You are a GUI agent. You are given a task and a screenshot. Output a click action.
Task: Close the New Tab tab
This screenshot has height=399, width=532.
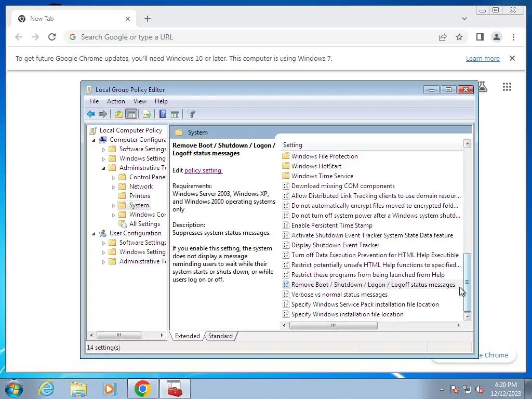(x=128, y=19)
